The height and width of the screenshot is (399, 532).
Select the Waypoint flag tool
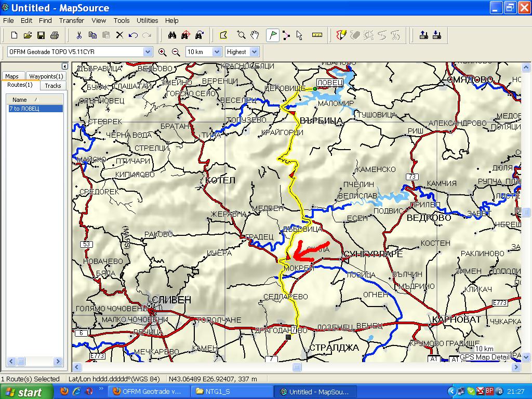[x=272, y=35]
